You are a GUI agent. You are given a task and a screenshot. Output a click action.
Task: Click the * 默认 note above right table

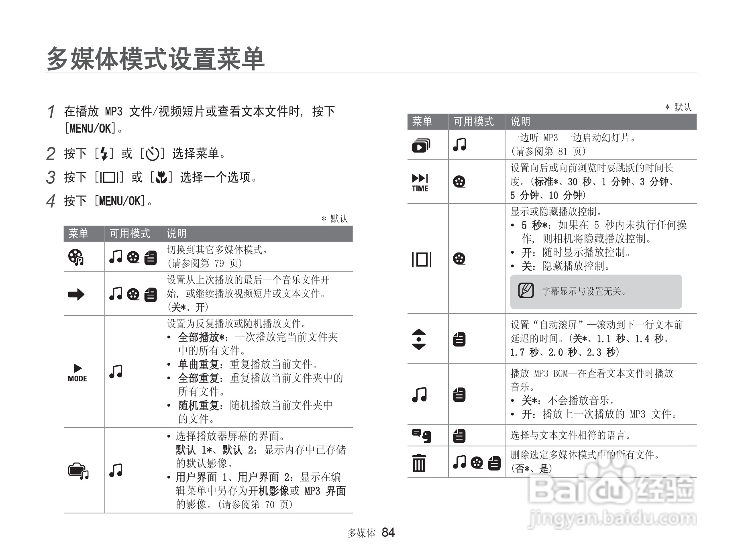coord(678,107)
